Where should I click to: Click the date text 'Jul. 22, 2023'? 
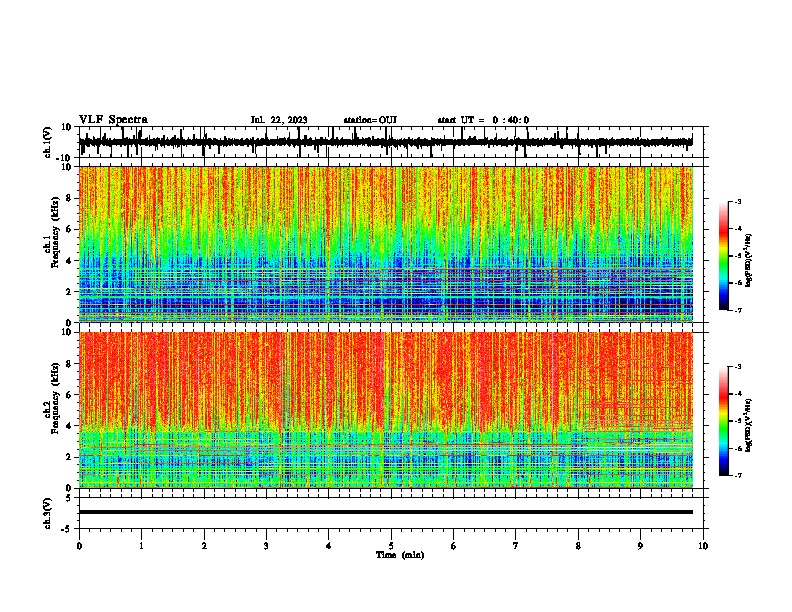point(279,120)
